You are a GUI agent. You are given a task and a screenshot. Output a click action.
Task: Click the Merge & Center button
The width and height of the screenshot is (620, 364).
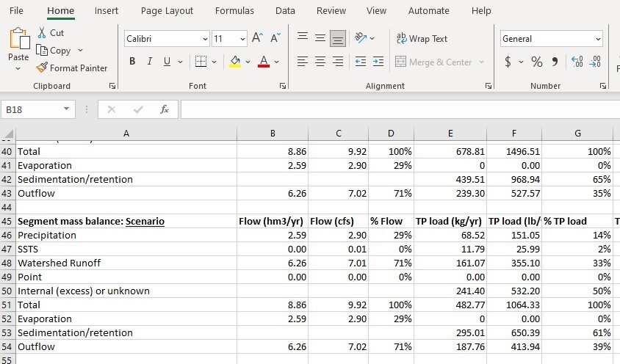[433, 62]
